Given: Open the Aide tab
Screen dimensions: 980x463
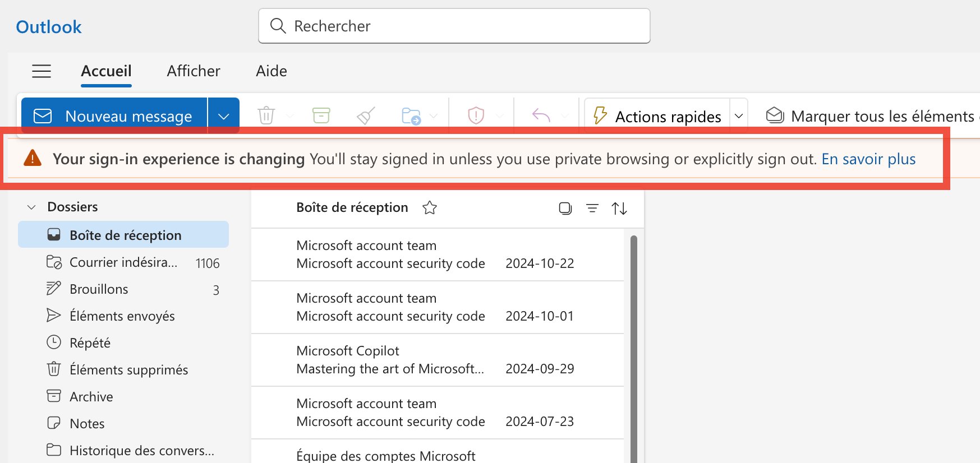Looking at the screenshot, I should (272, 71).
